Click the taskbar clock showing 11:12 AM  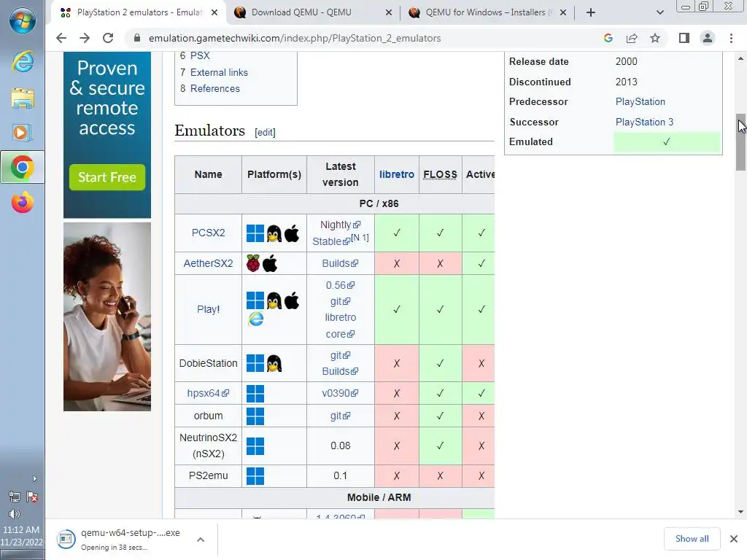click(21, 536)
